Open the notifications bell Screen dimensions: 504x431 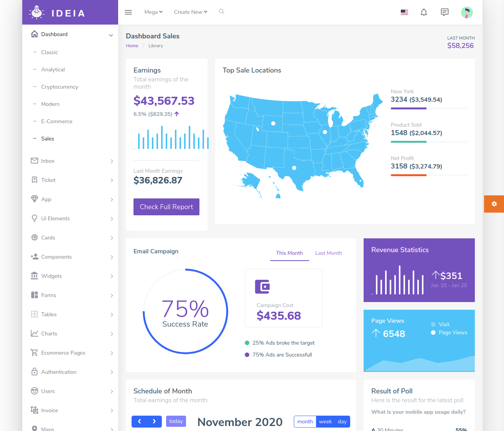[423, 12]
